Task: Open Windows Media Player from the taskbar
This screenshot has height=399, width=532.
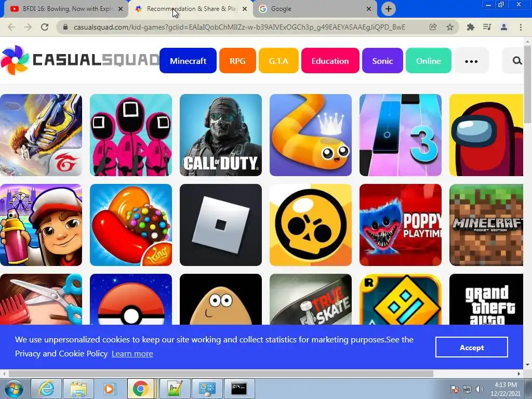Action: [109, 389]
